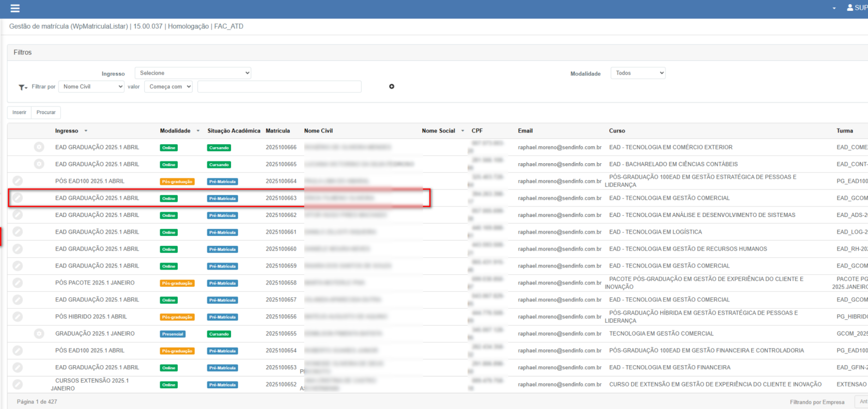Image resolution: width=868 pixels, height=409 pixels.
Task: Click 'EAD - TECNOLOGIA EM COMÉRCIO EXTERIOR' course cell
Action: click(671, 147)
